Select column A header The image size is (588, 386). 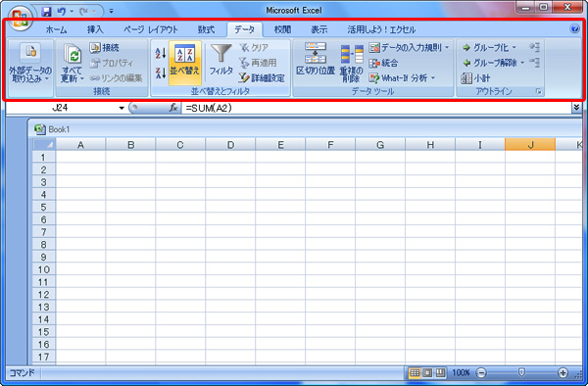pyautogui.click(x=80, y=145)
